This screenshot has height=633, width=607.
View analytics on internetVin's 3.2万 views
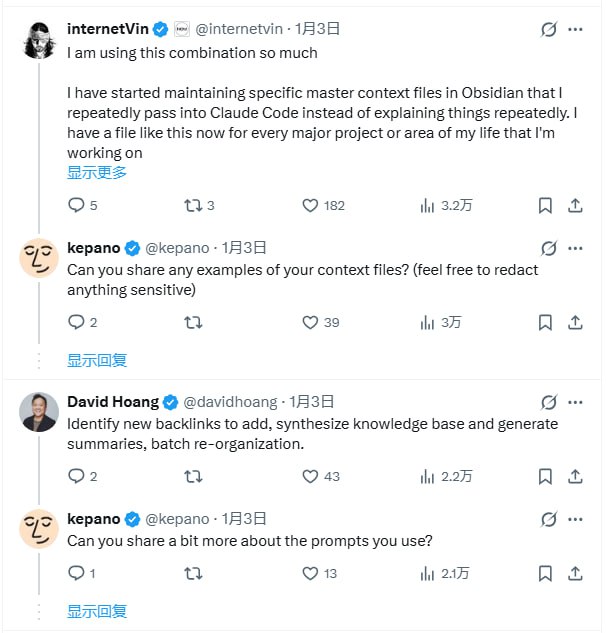427,205
